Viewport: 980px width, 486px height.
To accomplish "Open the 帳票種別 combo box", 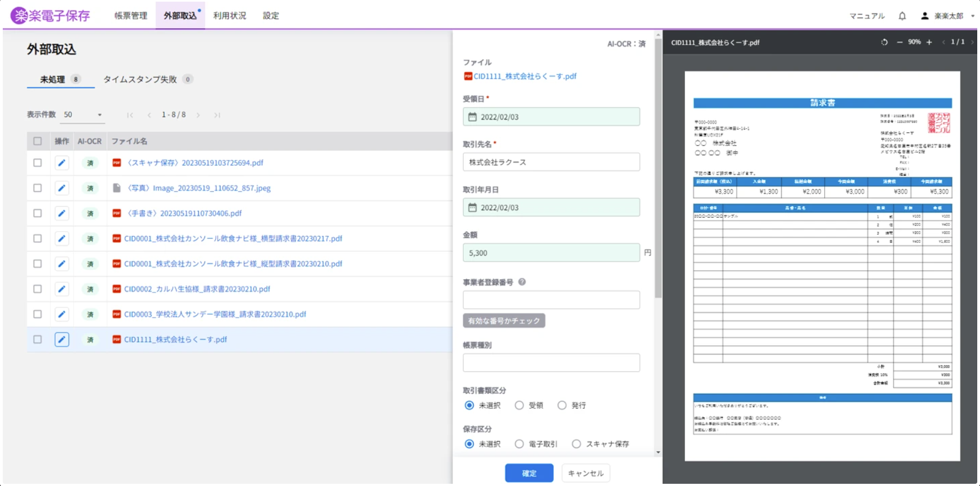I will point(551,363).
